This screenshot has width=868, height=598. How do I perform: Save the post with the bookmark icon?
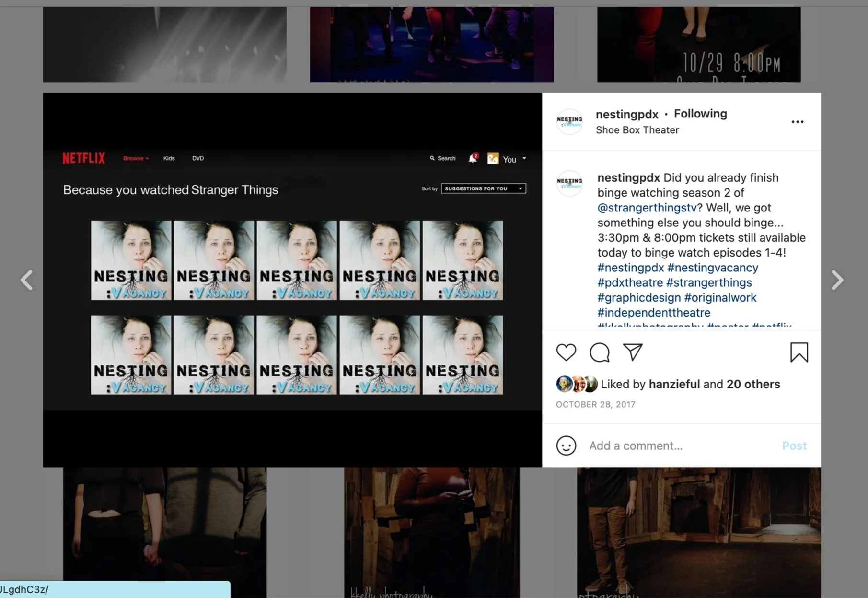[799, 352]
